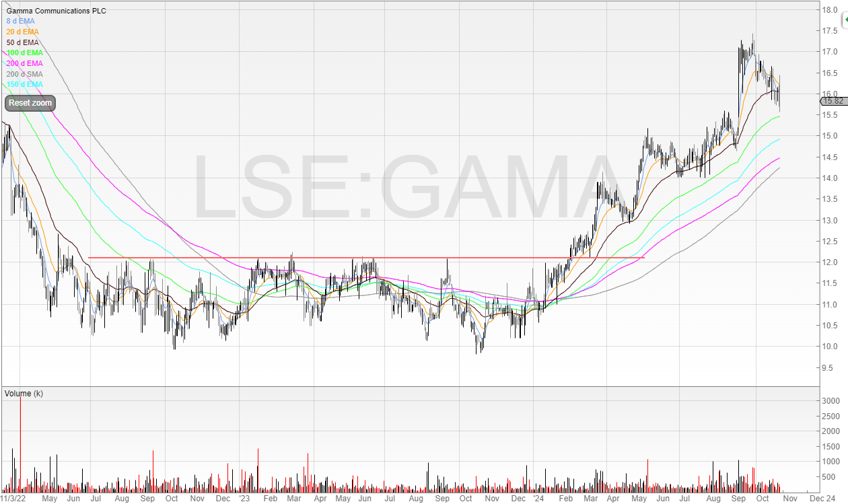The width and height of the screenshot is (848, 504).
Task: Click the 9.5 price axis label
Action: click(828, 368)
